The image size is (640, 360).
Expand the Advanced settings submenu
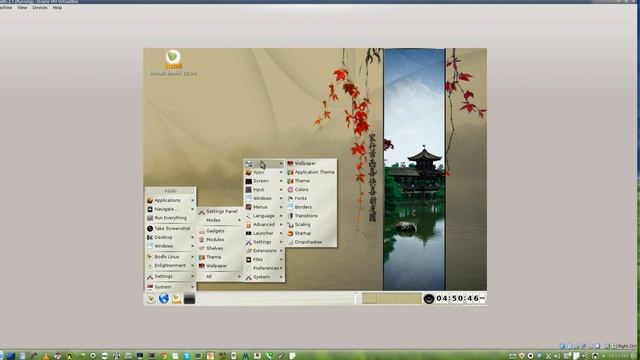coord(264,224)
